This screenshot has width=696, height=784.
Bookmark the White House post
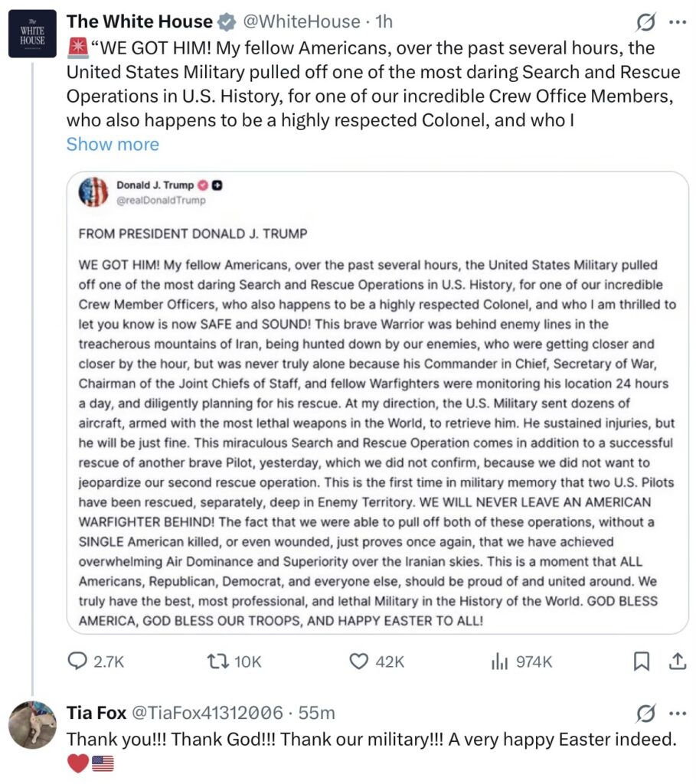pyautogui.click(x=642, y=661)
